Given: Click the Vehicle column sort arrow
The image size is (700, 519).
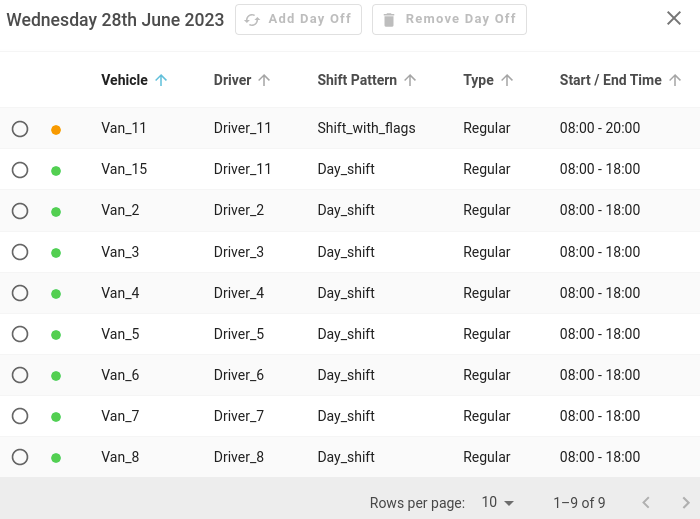Looking at the screenshot, I should click(x=162, y=80).
